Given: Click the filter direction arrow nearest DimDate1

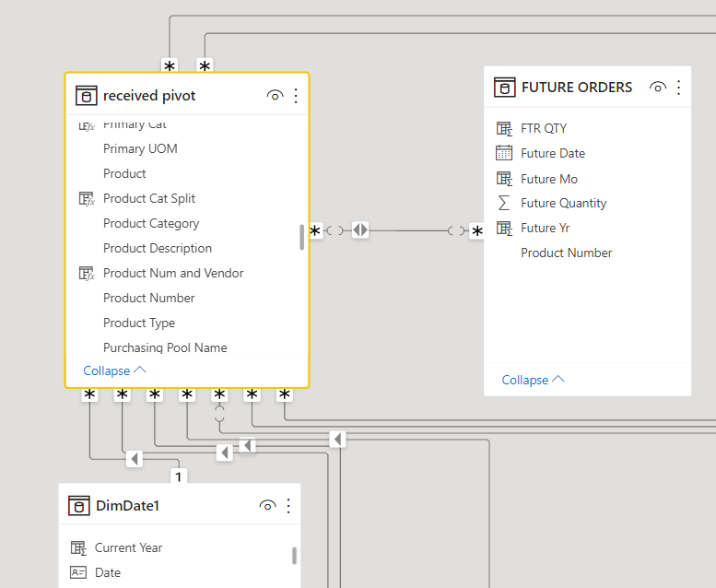Looking at the screenshot, I should point(135,459).
